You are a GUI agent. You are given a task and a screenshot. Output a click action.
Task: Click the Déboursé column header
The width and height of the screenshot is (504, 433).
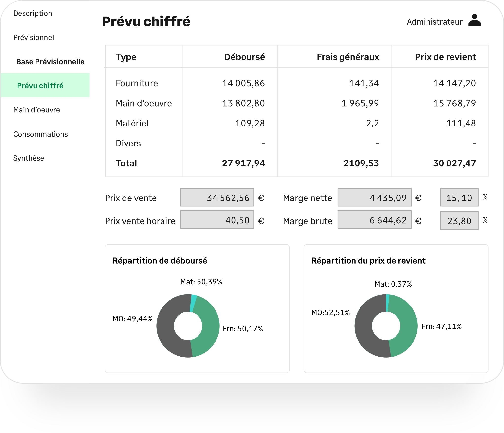(244, 57)
